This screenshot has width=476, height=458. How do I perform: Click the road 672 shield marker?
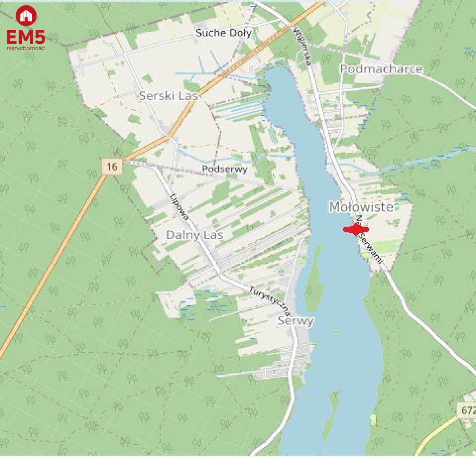coord(467,410)
